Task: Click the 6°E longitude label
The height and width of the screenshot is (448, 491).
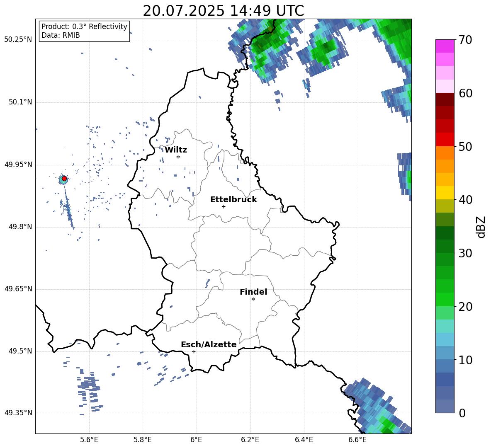Action: [196, 440]
